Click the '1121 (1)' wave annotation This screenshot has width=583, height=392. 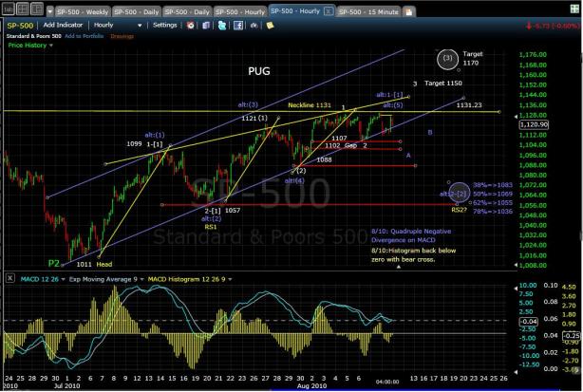point(254,118)
